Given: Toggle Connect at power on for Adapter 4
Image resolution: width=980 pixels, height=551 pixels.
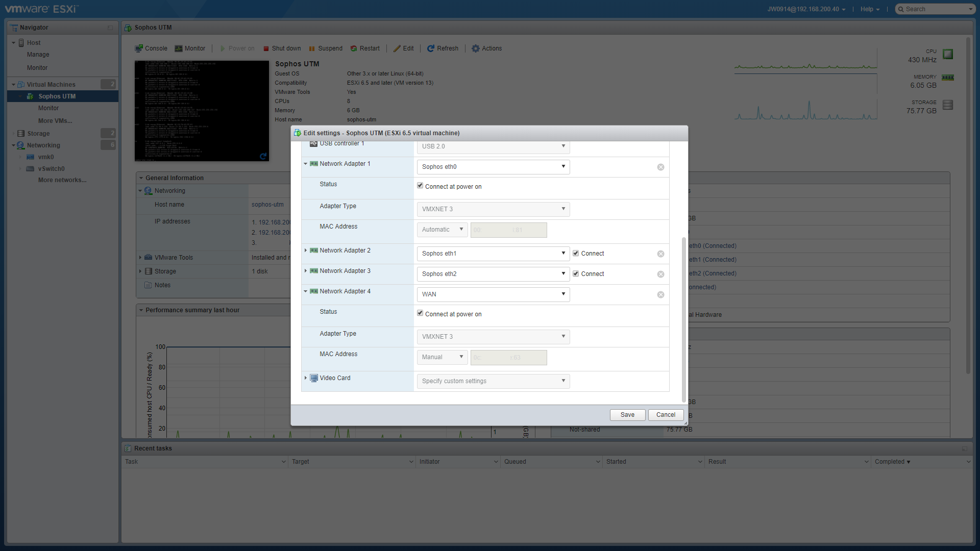Looking at the screenshot, I should tap(420, 313).
